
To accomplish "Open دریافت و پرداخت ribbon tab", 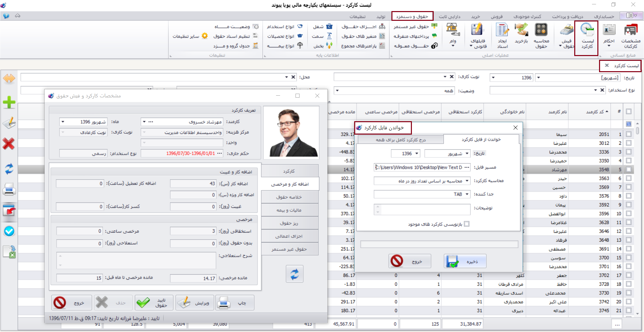I will pyautogui.click(x=568, y=16).
